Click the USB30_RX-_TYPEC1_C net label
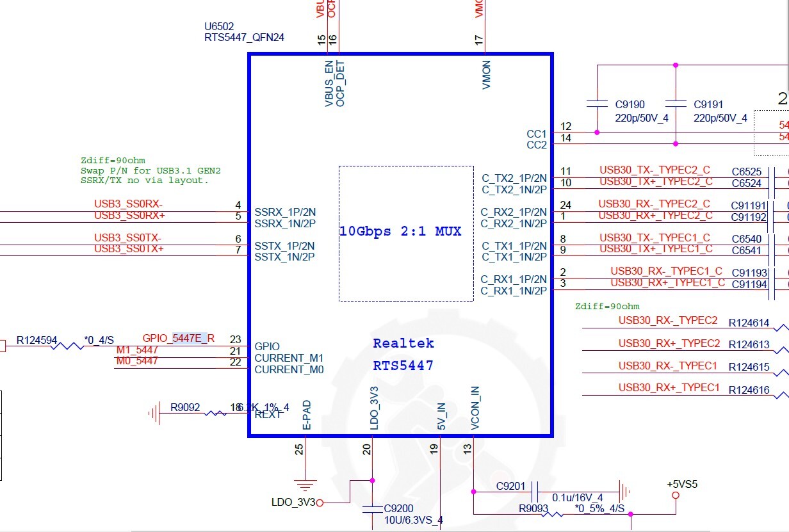Image resolution: width=789 pixels, height=532 pixels. click(x=666, y=271)
